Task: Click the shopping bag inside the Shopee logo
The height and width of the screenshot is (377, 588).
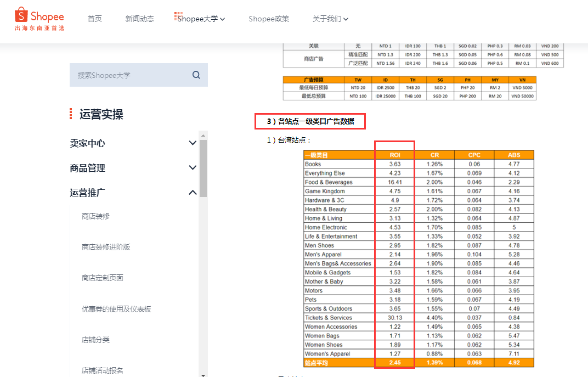Action: click(x=22, y=15)
